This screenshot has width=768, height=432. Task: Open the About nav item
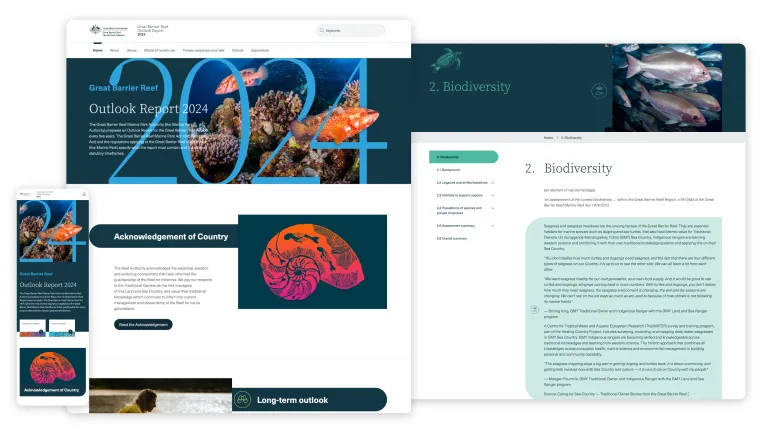point(114,50)
